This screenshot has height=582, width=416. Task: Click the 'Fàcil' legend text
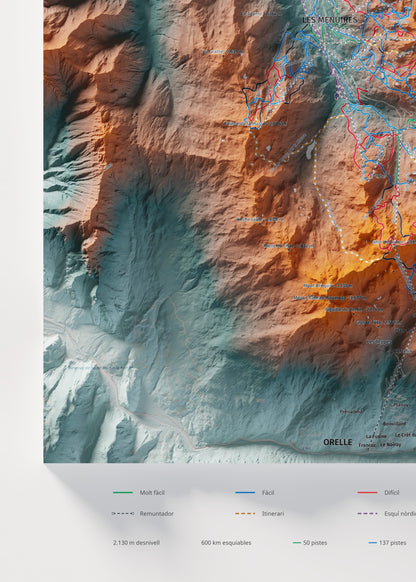coord(268,493)
